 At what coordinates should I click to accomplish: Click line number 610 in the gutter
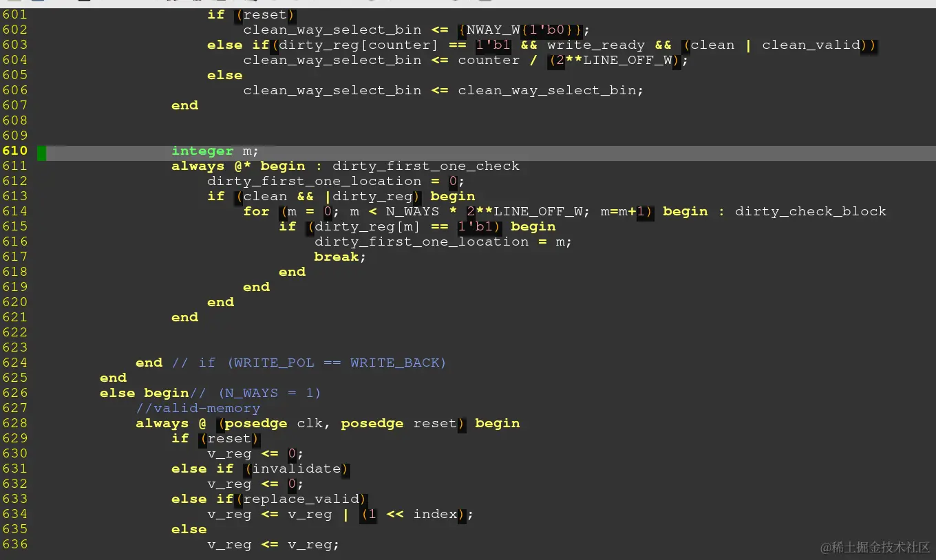pos(15,151)
